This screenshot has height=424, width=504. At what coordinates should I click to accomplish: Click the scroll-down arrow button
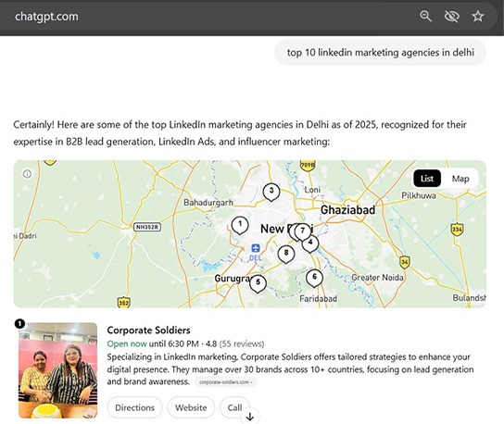click(250, 417)
